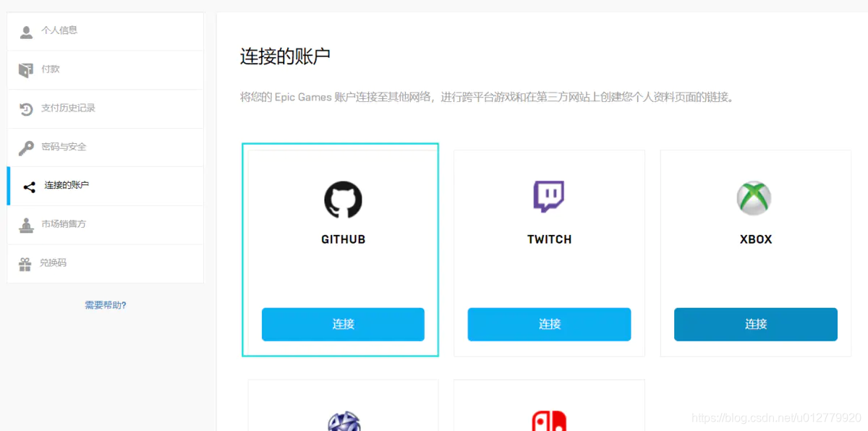Go to 支付历史记录 section
The image size is (868, 431).
pos(106,108)
